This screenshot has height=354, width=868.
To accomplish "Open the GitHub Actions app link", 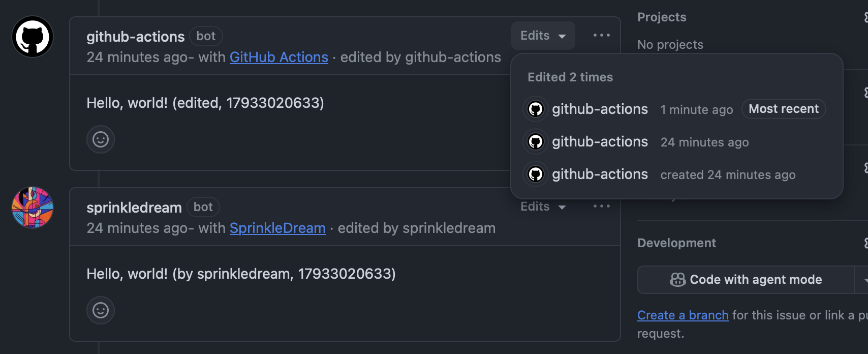I will point(278,57).
